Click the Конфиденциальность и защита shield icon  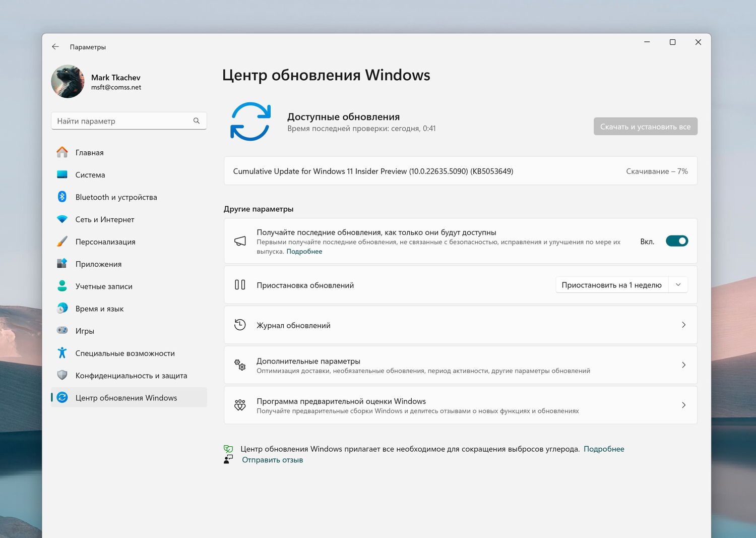tap(62, 375)
